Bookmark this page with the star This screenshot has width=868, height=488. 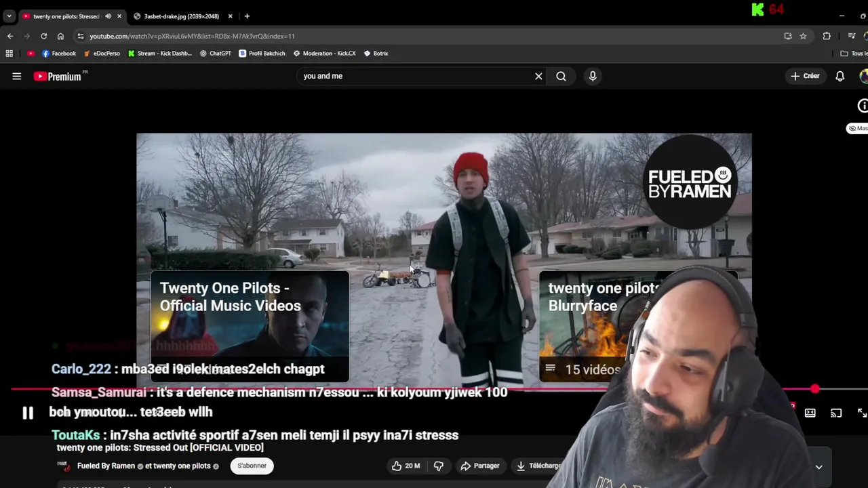803,36
